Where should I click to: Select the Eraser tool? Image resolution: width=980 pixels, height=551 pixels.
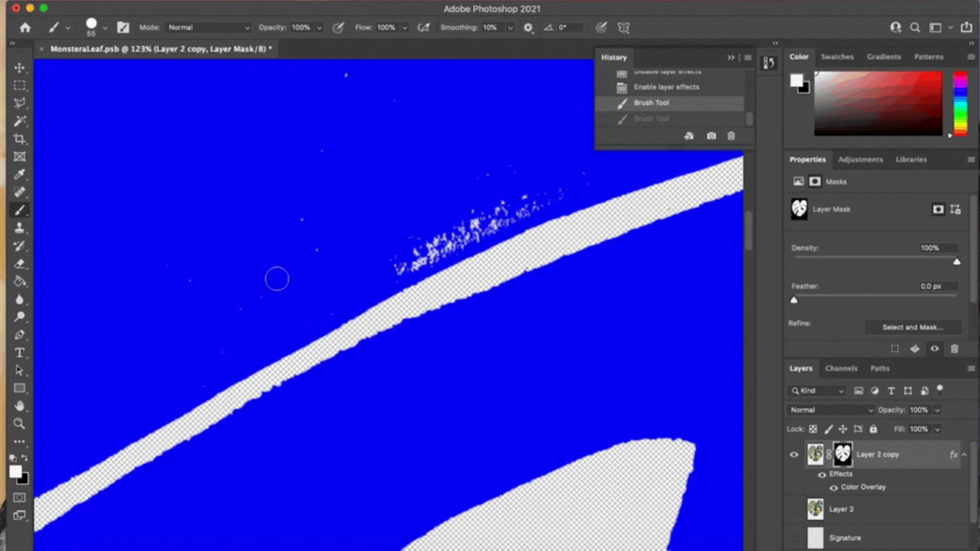point(20,264)
